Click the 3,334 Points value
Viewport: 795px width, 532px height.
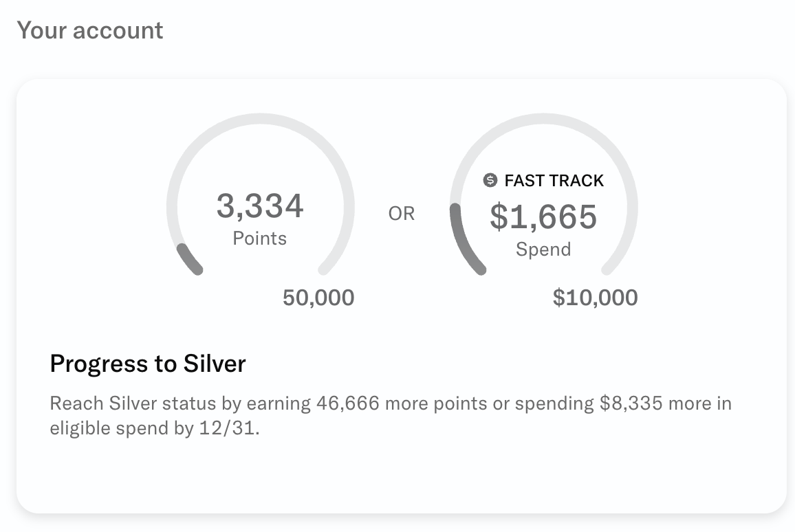click(260, 206)
